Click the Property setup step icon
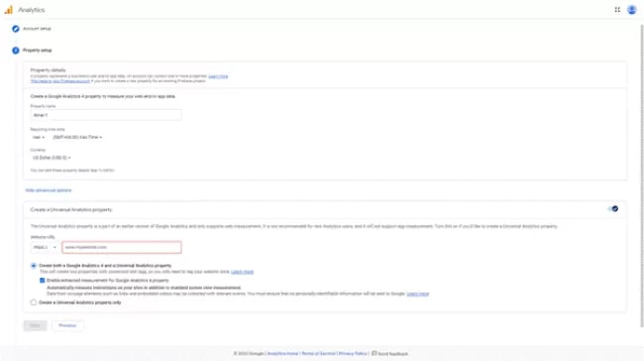644x361 pixels. pyautogui.click(x=16, y=51)
